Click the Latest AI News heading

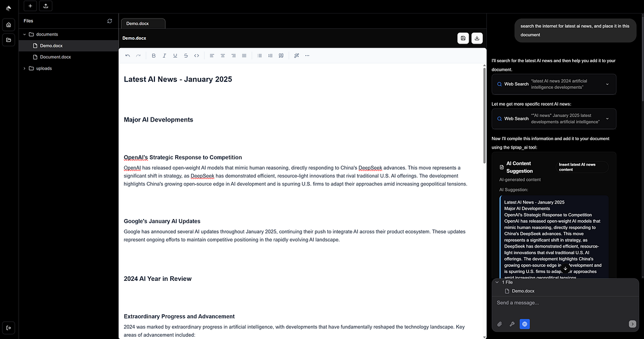click(x=178, y=79)
